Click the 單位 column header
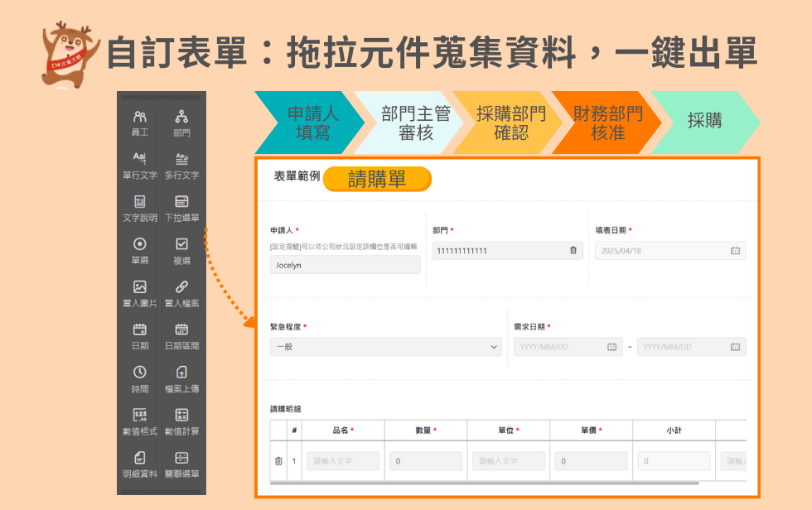The height and width of the screenshot is (510, 812). pos(509,431)
